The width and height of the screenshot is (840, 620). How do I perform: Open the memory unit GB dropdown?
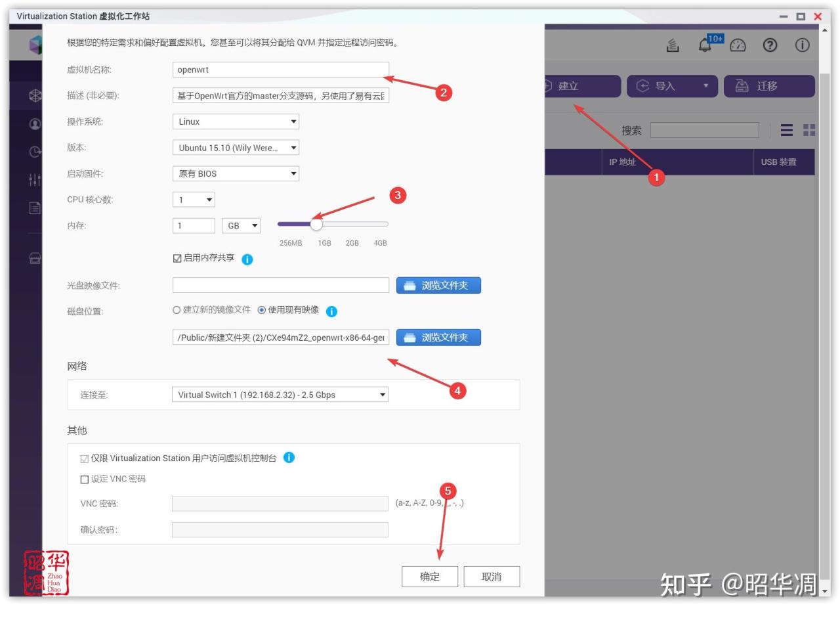(241, 225)
